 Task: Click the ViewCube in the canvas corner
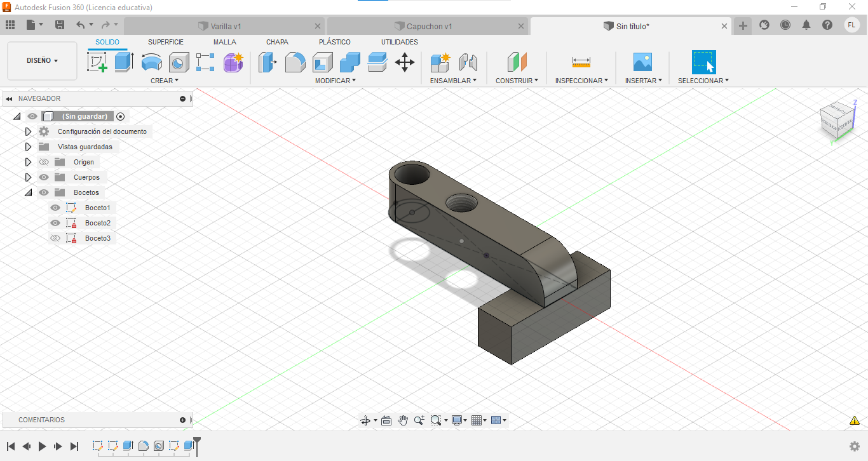pos(837,120)
